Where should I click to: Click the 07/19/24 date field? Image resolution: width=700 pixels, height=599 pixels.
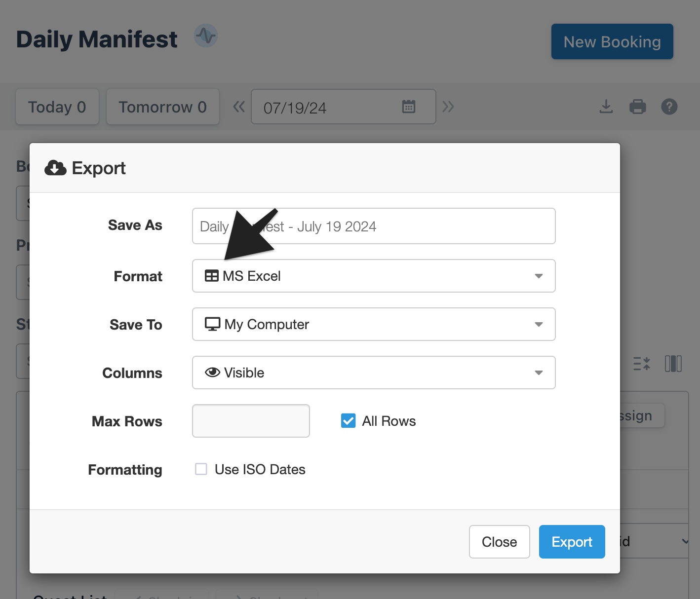(344, 107)
